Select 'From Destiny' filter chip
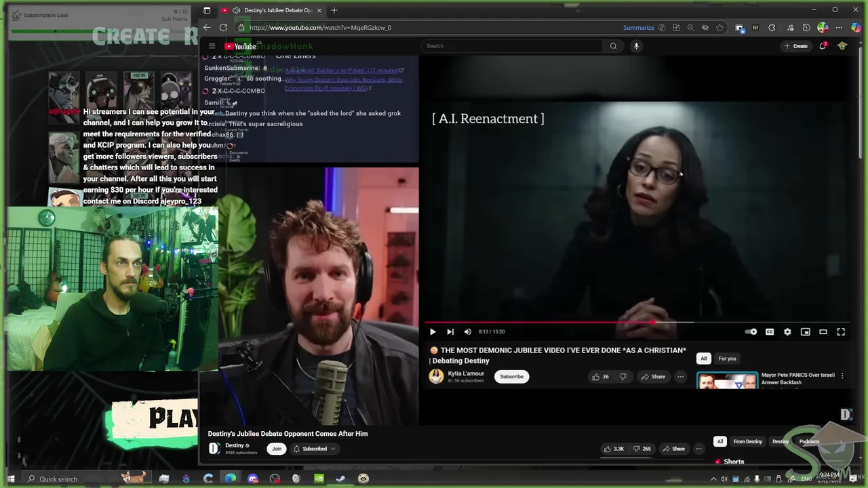 [x=748, y=442]
